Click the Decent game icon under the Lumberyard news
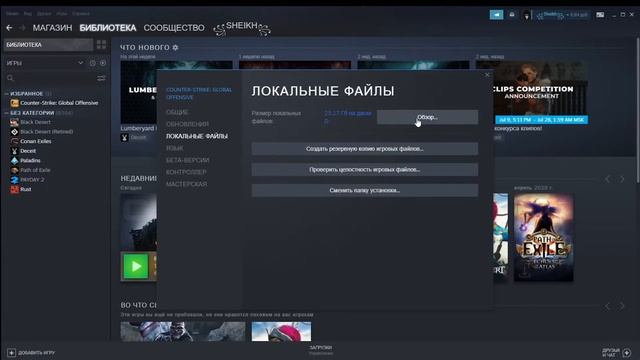The image size is (640, 360). pyautogui.click(x=124, y=138)
